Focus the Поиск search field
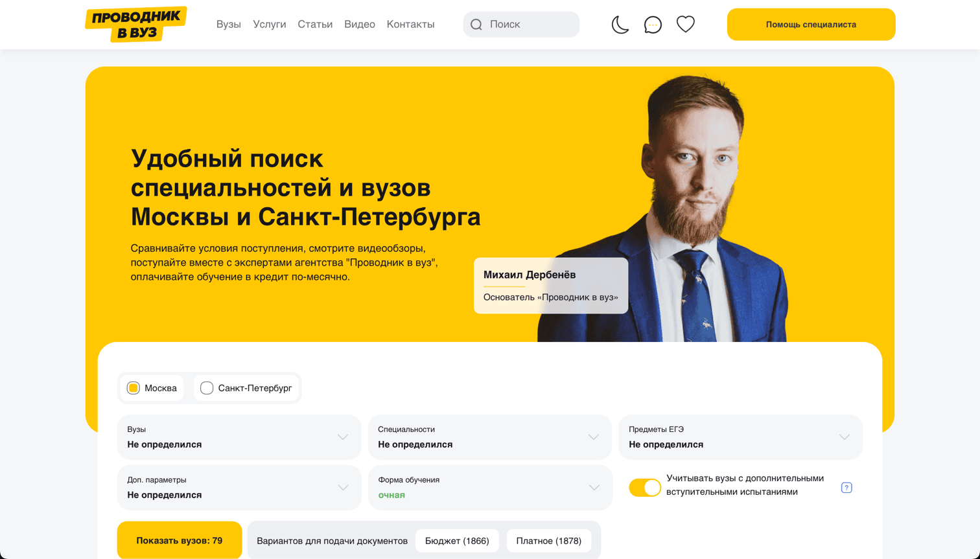This screenshot has width=980, height=559. [x=521, y=25]
